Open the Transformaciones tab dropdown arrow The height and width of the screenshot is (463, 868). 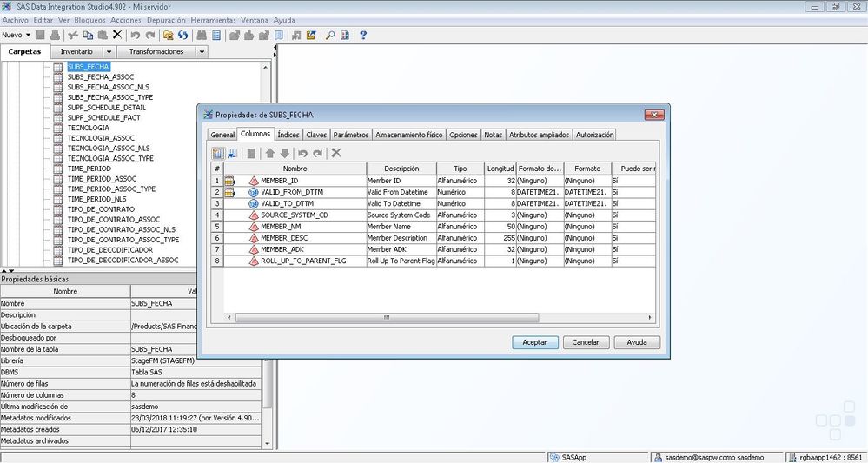pos(202,52)
